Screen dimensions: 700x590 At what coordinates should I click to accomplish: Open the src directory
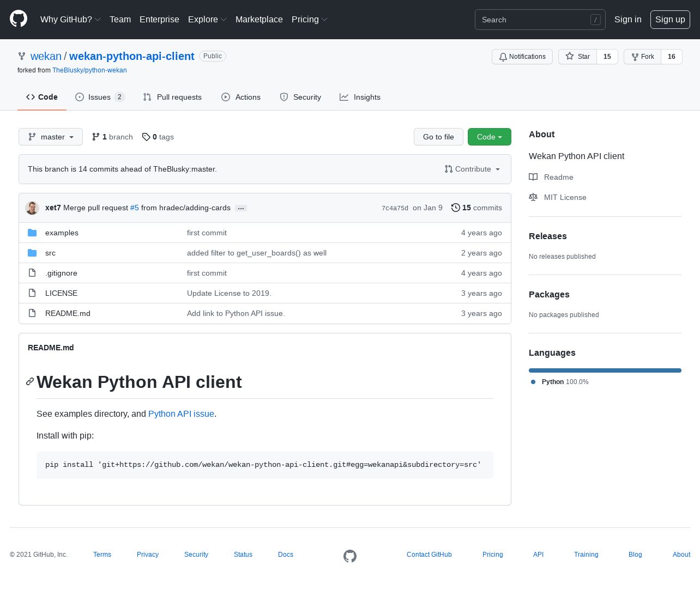coord(50,253)
